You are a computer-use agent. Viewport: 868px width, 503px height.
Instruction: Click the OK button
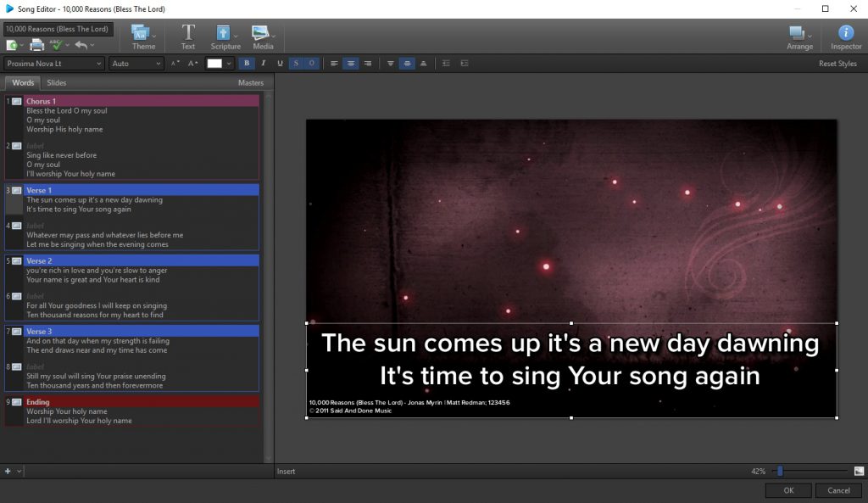click(x=787, y=490)
